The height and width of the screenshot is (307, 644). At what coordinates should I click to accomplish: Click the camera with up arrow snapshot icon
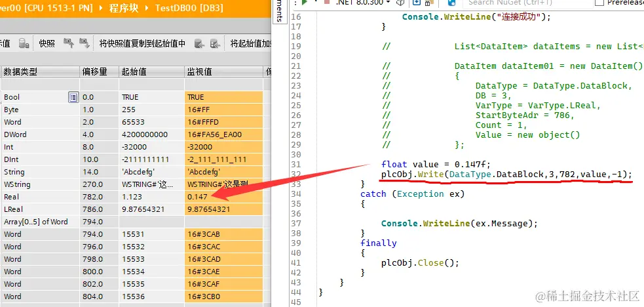(x=68, y=43)
